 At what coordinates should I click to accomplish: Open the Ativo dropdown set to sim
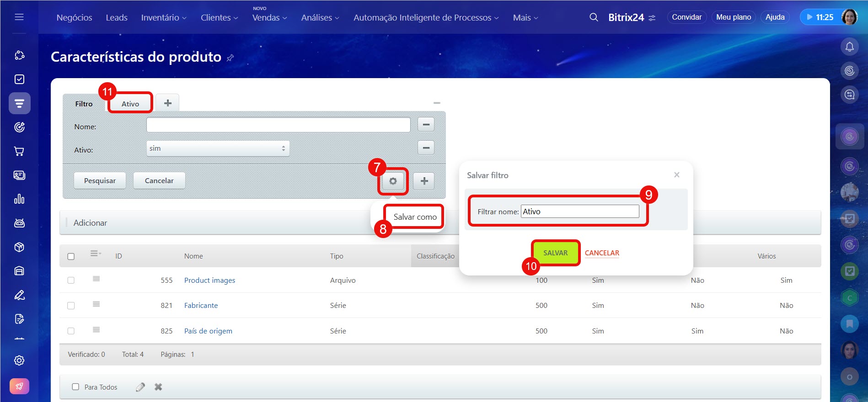[218, 148]
